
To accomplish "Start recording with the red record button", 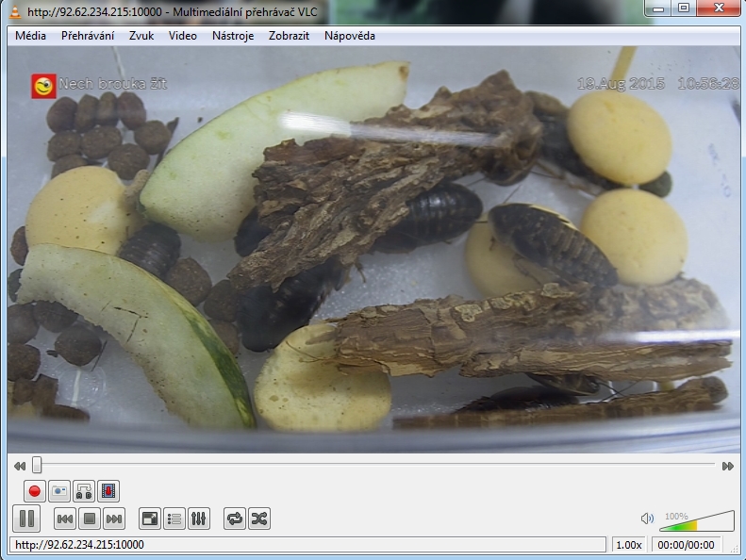I will [35, 491].
